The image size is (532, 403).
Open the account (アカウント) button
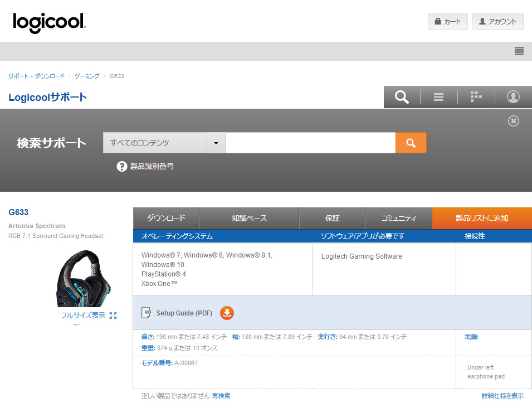point(497,21)
